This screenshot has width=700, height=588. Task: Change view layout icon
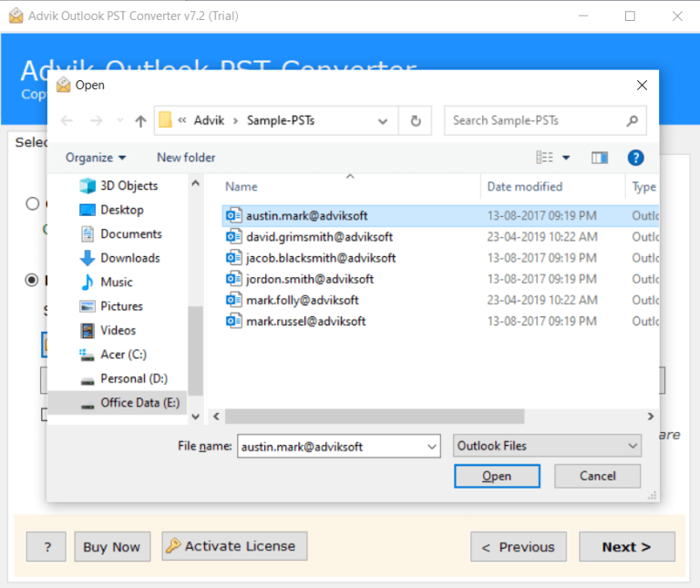coord(544,158)
